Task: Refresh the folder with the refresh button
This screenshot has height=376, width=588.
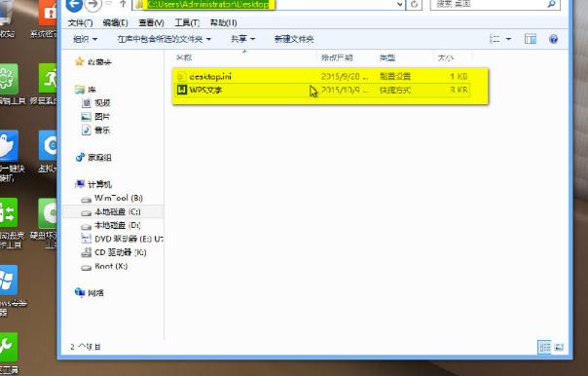Action: tap(414, 4)
